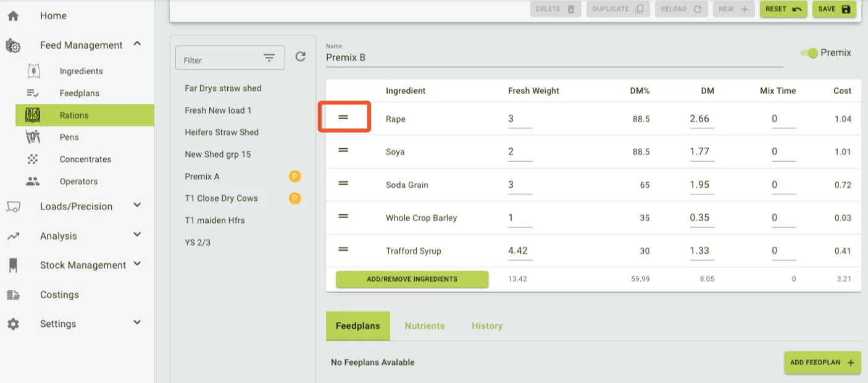Viewport: 868px width, 383px height.
Task: Open the History tab
Action: [486, 326]
